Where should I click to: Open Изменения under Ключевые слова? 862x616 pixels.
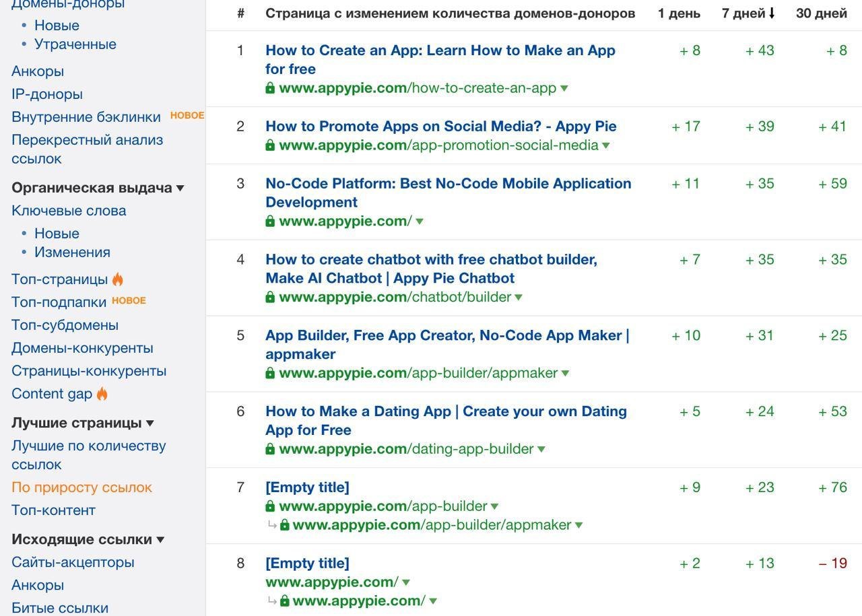[72, 252]
